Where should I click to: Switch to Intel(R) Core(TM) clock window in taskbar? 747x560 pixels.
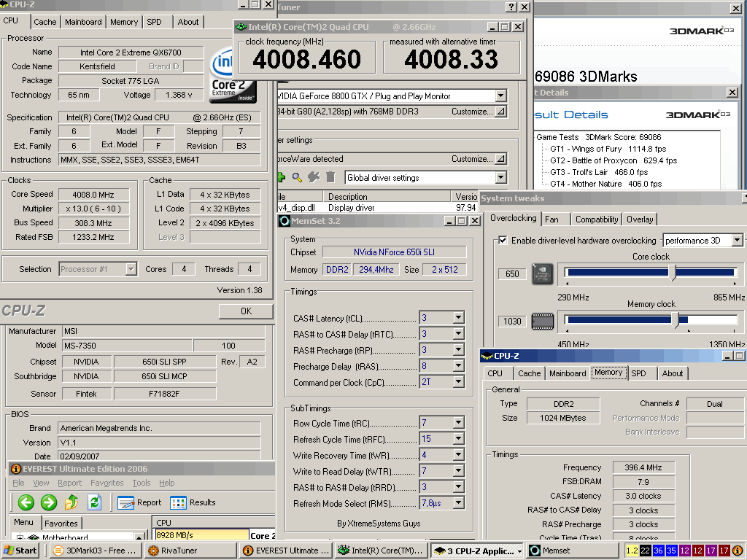(x=381, y=551)
